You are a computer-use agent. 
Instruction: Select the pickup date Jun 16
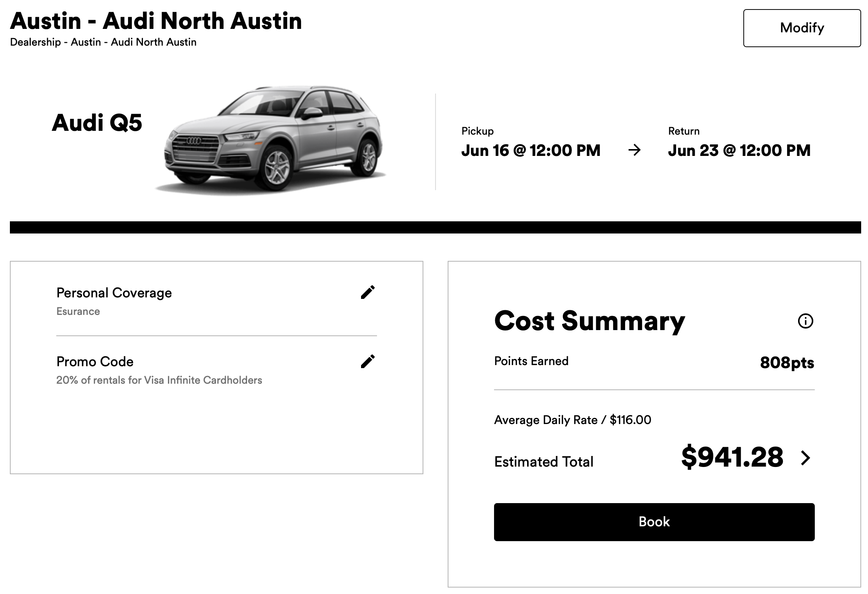coord(531,151)
